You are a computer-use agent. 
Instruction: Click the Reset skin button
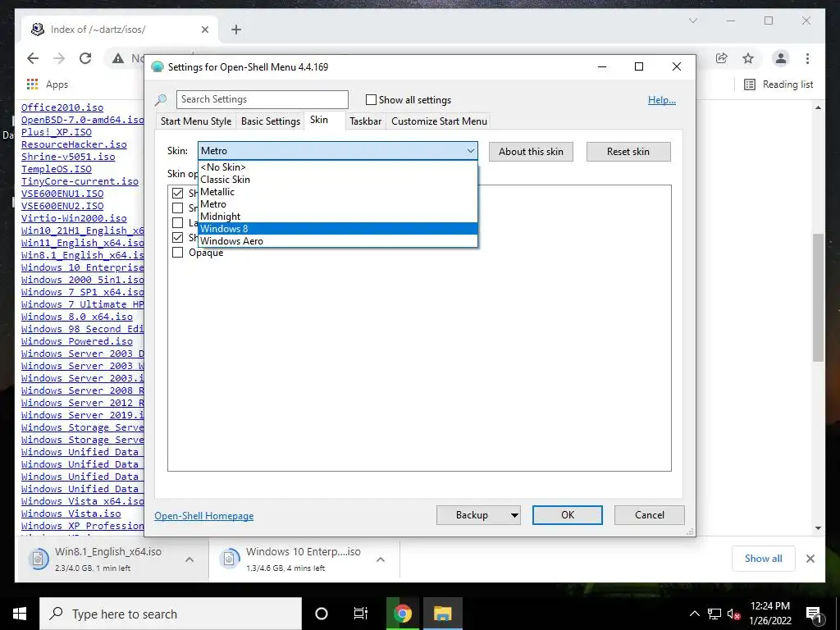(x=628, y=152)
